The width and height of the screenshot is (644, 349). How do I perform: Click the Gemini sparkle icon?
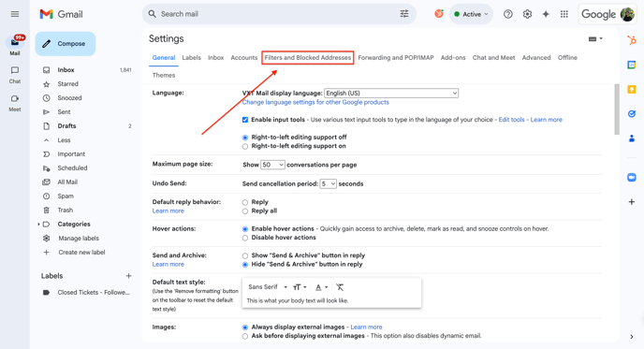(x=546, y=14)
